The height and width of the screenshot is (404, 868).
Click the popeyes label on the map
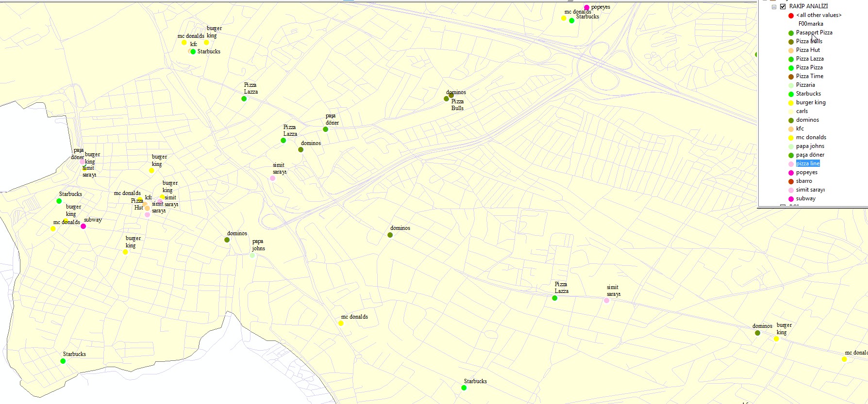pyautogui.click(x=601, y=7)
